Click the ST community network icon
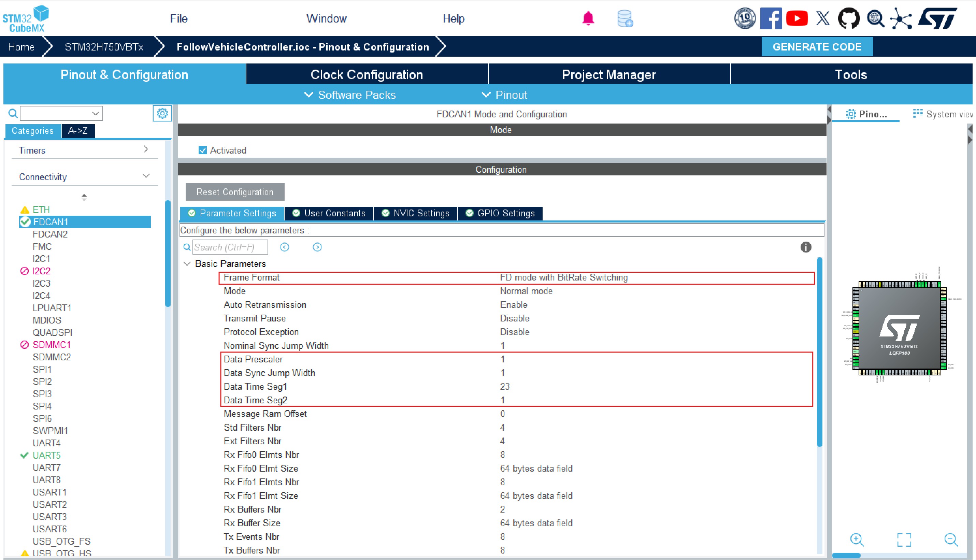The width and height of the screenshot is (976, 560). pos(901,18)
